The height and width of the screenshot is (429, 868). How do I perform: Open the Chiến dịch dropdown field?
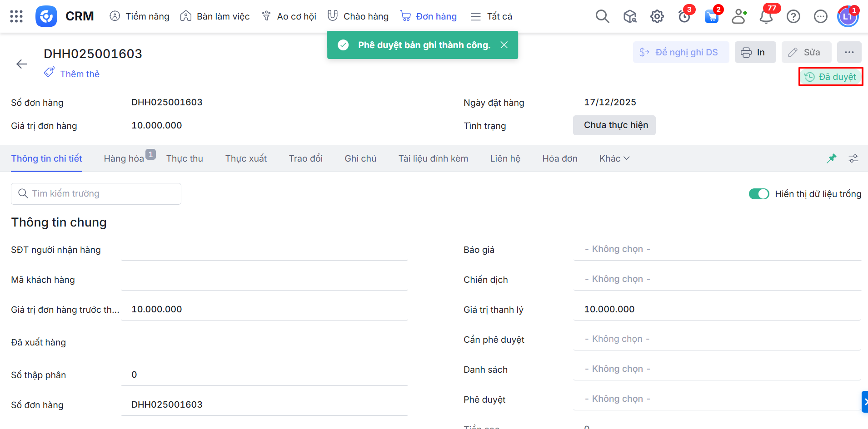[x=717, y=279]
